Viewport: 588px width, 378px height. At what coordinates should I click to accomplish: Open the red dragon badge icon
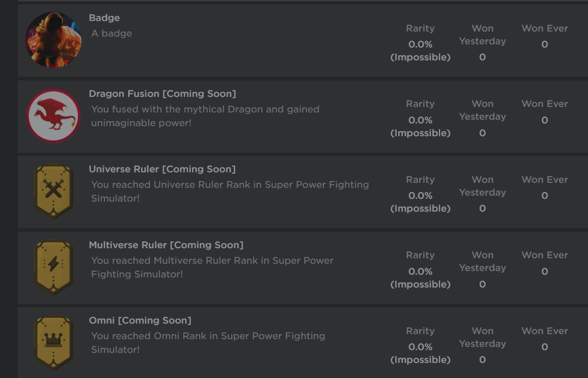pos(54,116)
